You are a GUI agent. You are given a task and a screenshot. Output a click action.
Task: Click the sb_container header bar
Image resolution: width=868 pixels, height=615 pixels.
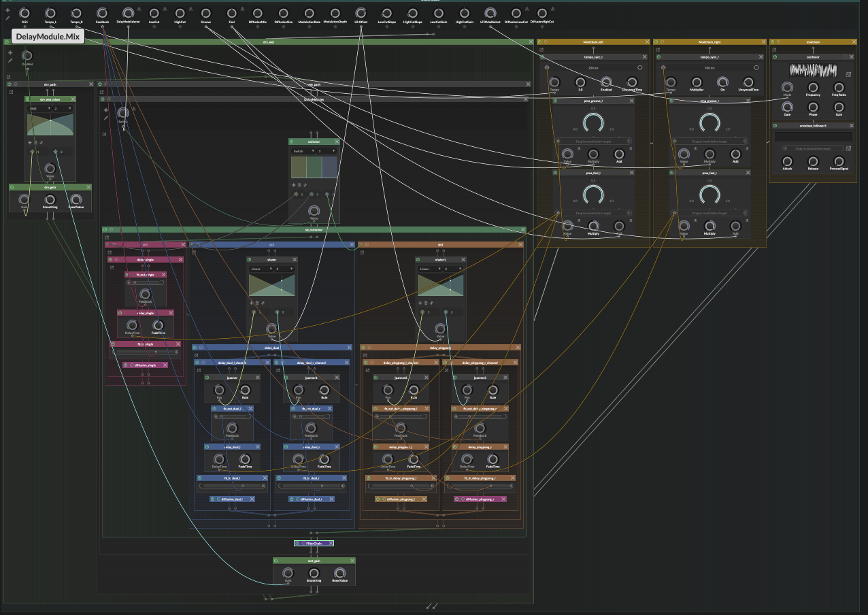[314, 230]
